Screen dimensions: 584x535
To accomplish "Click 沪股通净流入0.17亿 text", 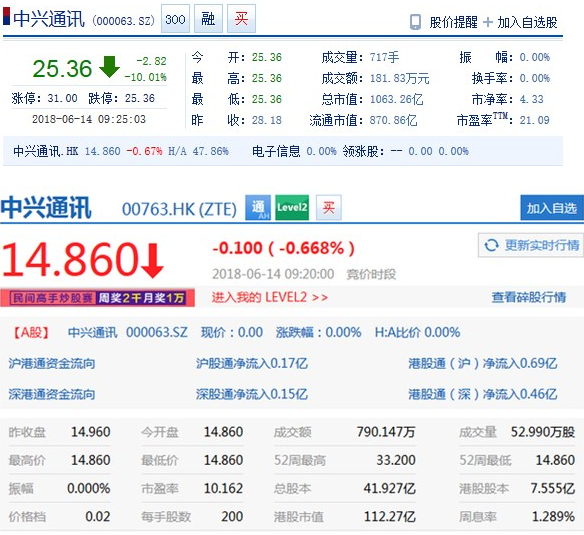I will 252,364.
